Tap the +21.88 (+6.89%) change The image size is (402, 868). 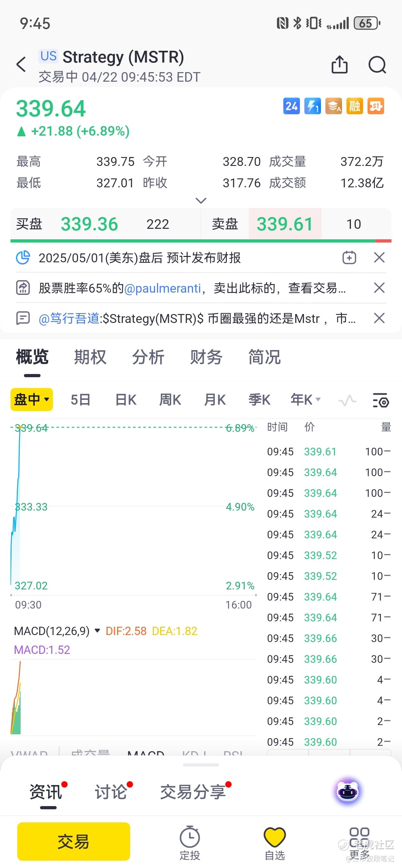[x=80, y=131]
